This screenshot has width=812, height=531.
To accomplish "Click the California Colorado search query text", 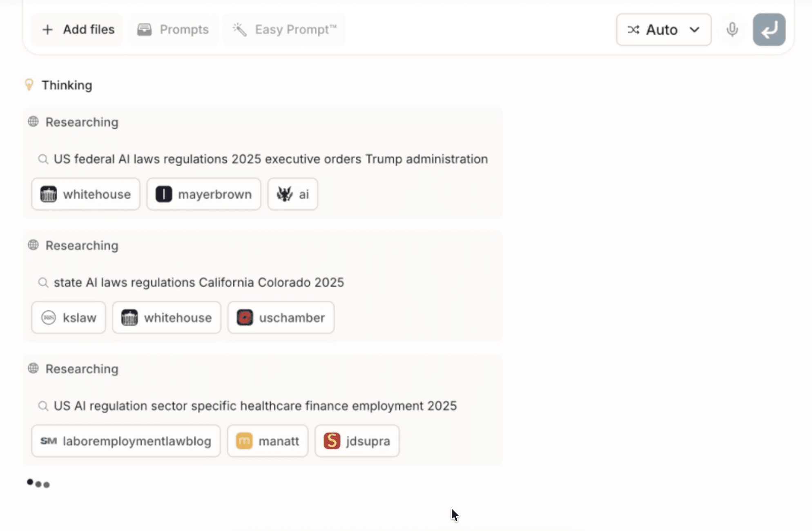I will coord(199,282).
